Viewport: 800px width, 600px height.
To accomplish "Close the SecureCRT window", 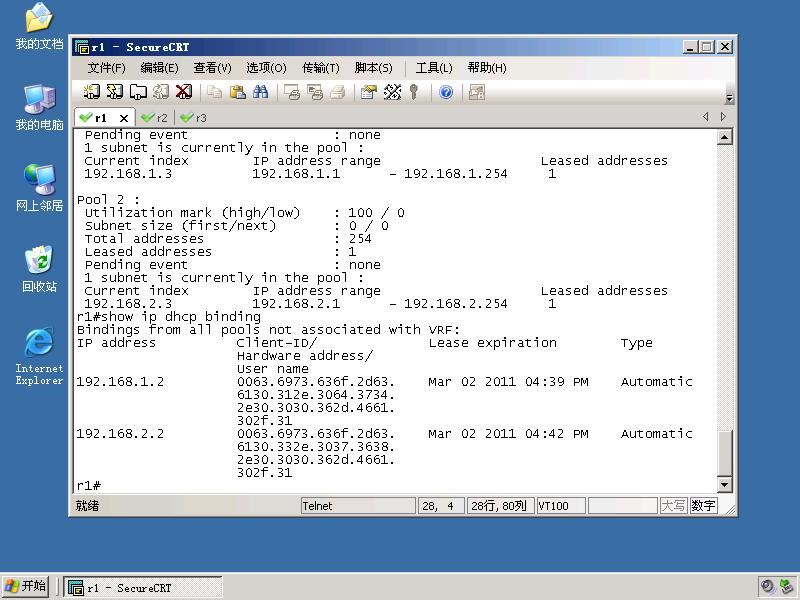I will [724, 47].
